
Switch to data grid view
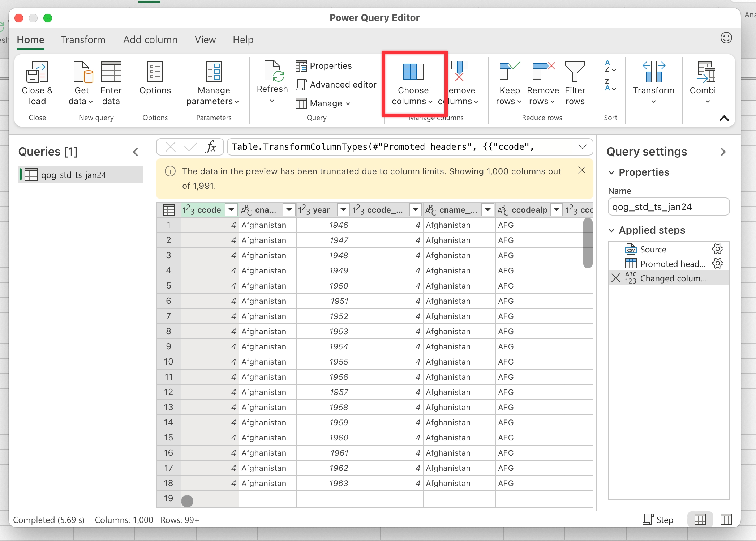click(700, 520)
